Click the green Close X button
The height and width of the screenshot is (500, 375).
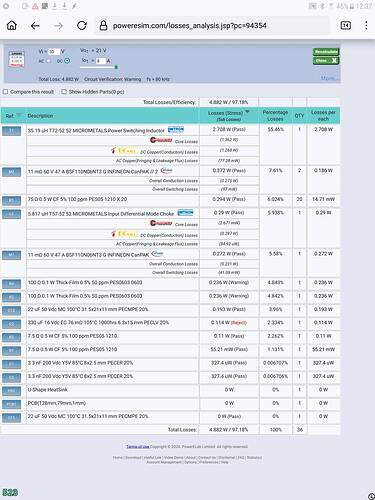click(326, 61)
